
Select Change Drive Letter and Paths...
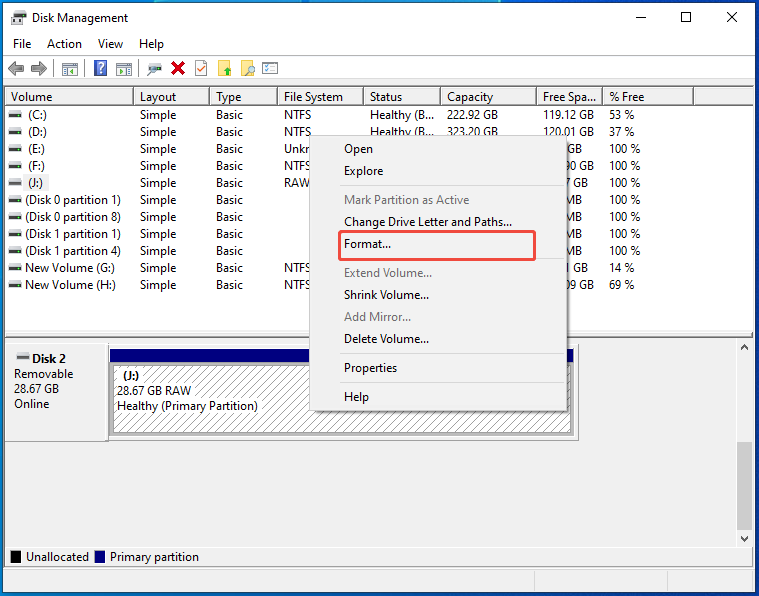[427, 222]
